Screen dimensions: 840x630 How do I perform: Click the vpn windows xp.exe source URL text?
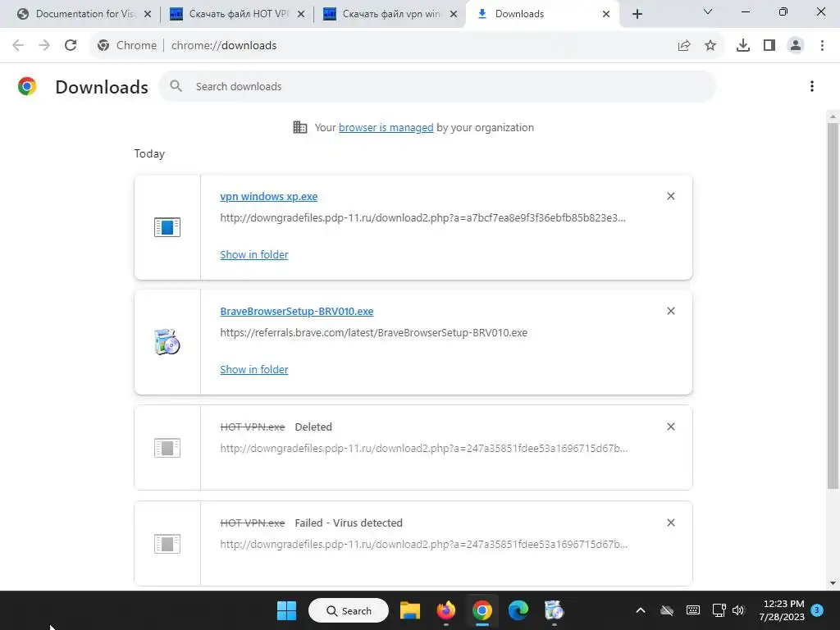pos(422,218)
